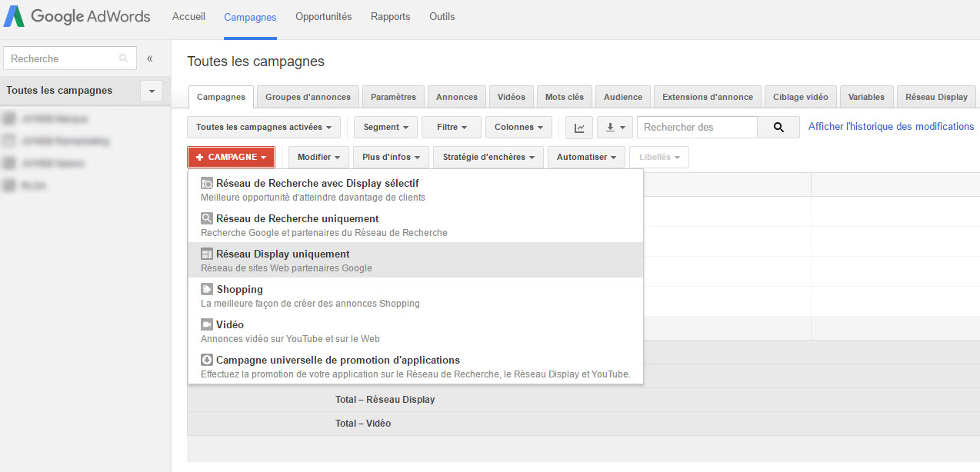Focus the sidebar Recherche input field
This screenshot has width=980, height=472.
click(70, 58)
